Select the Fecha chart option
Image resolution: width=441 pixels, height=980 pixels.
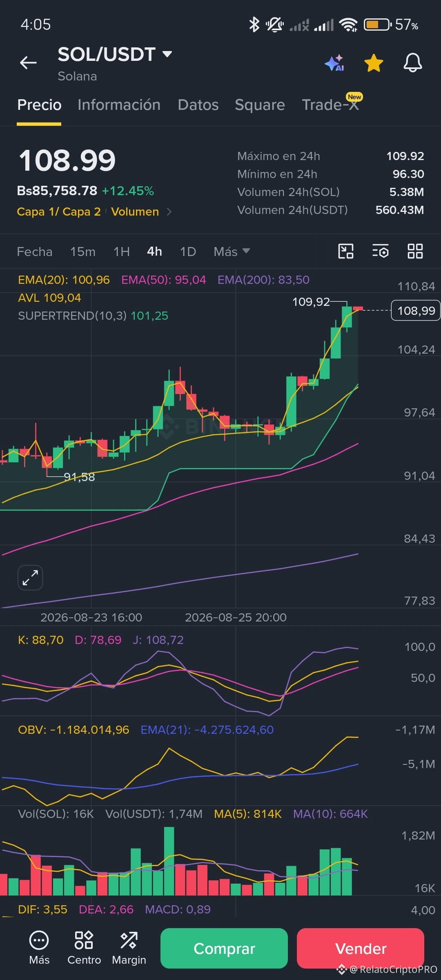[35, 252]
